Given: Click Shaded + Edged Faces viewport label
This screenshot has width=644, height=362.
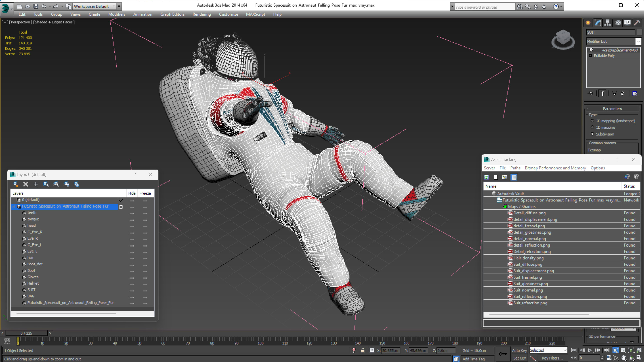Looking at the screenshot, I should coord(54,22).
